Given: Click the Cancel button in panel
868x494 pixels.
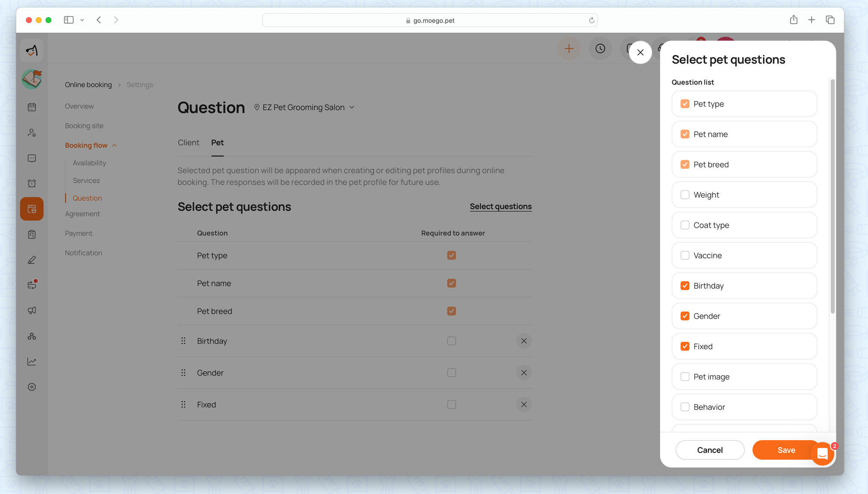Looking at the screenshot, I should click(710, 450).
